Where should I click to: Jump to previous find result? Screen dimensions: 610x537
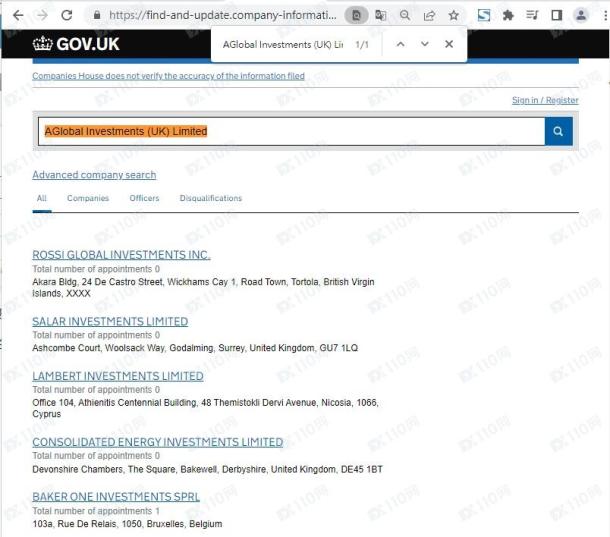400,44
